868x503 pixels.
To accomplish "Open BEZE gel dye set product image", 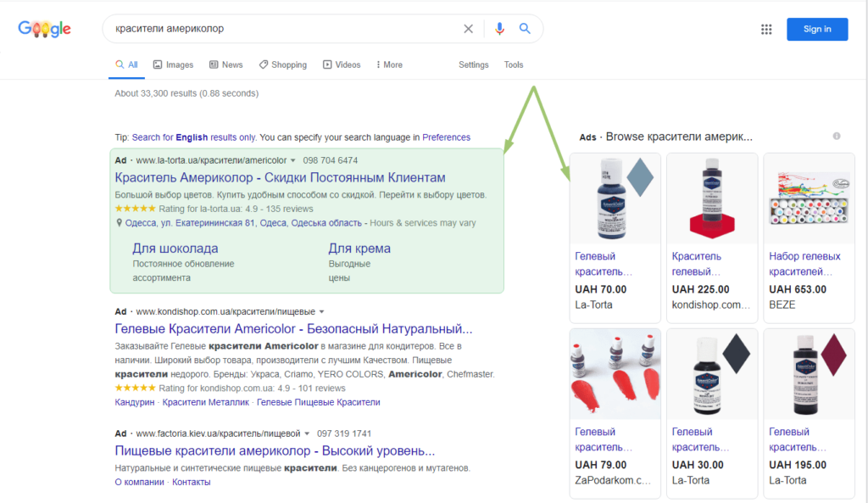I will [x=809, y=198].
